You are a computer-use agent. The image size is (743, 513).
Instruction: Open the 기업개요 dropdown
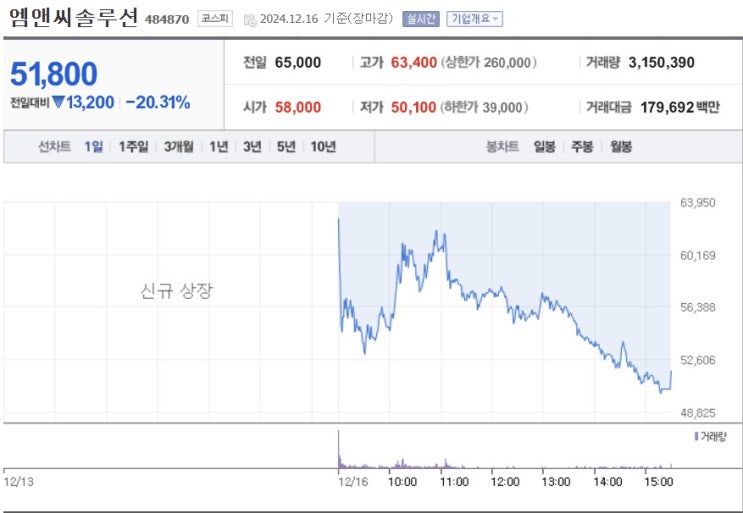pos(474,19)
